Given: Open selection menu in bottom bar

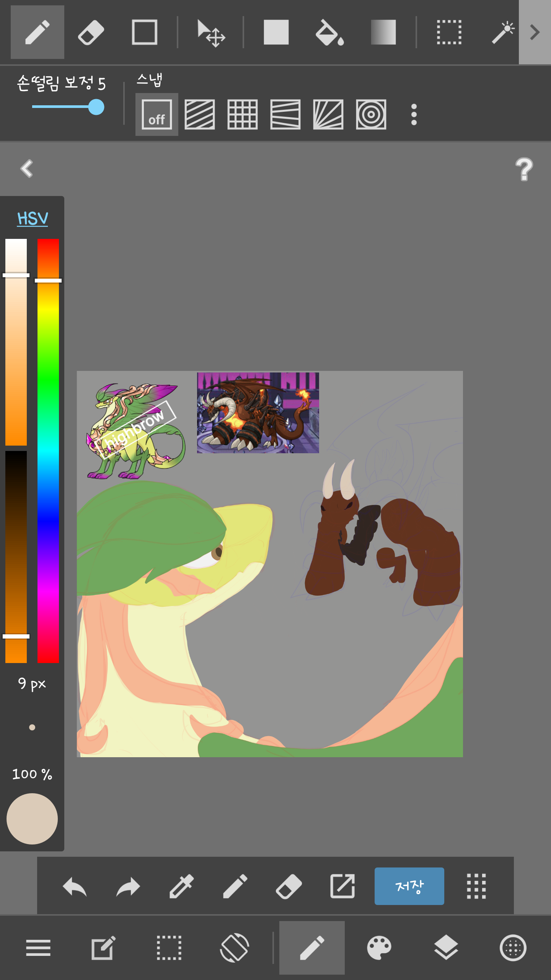Looking at the screenshot, I should (x=169, y=948).
